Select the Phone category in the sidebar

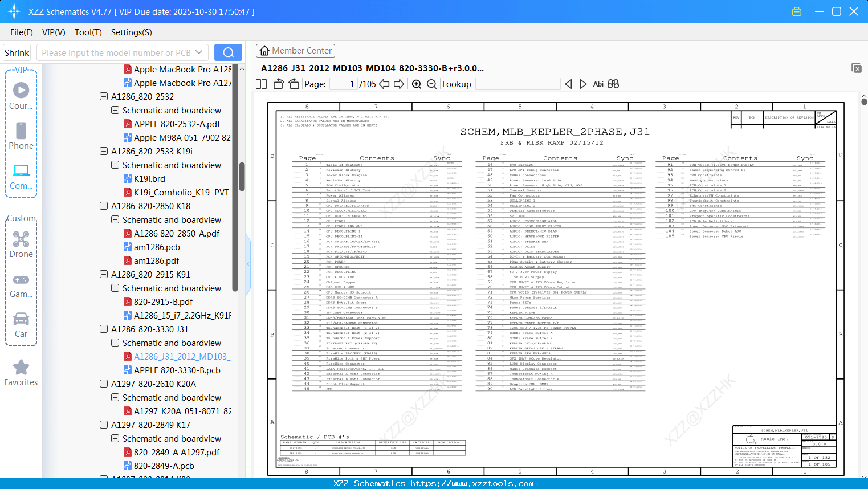[21, 136]
